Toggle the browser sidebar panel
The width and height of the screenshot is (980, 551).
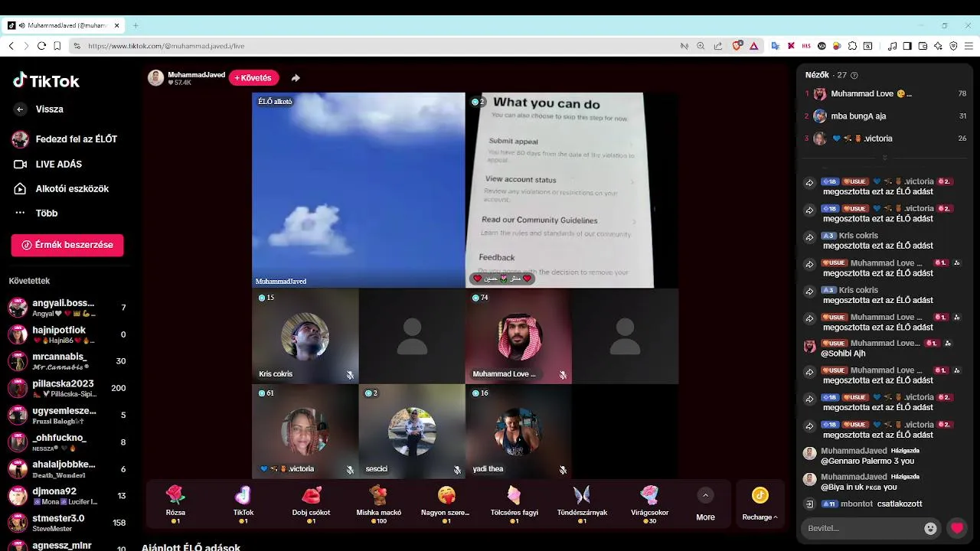click(907, 46)
